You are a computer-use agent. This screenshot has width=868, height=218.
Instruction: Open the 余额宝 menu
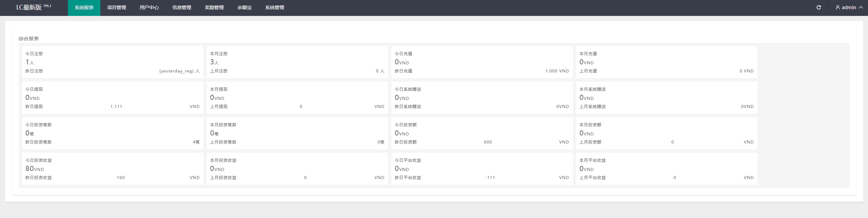[x=245, y=7]
